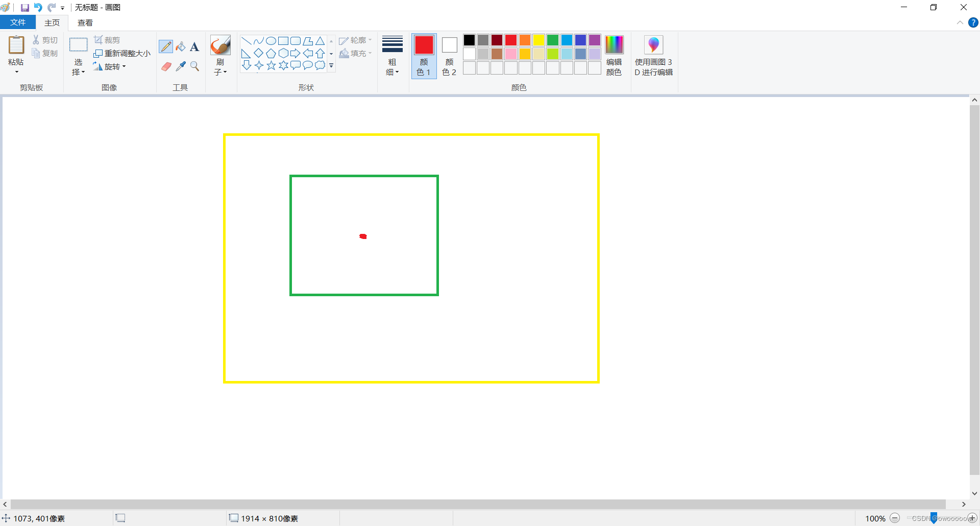
Task: Choose the Curve shape
Action: tap(259, 41)
